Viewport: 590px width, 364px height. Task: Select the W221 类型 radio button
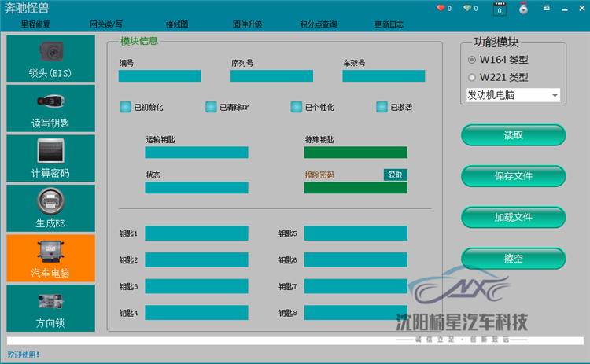point(472,78)
